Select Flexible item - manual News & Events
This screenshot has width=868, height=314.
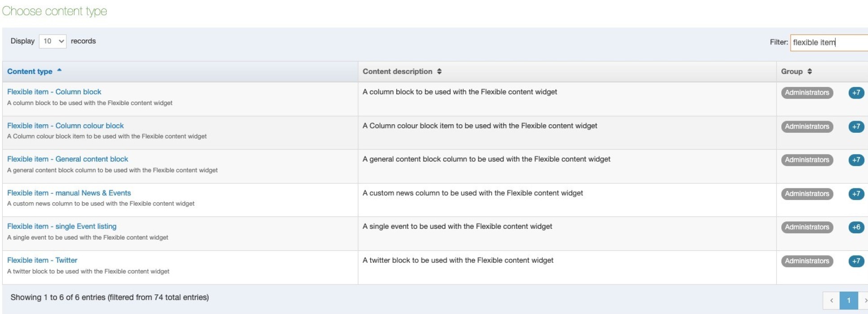(x=69, y=193)
